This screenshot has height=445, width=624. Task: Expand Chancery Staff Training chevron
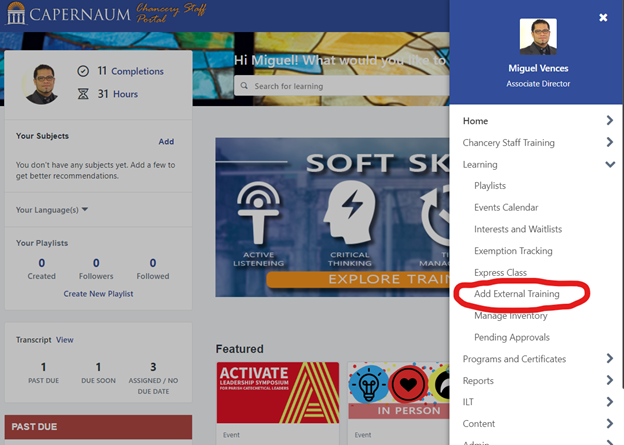pos(609,142)
